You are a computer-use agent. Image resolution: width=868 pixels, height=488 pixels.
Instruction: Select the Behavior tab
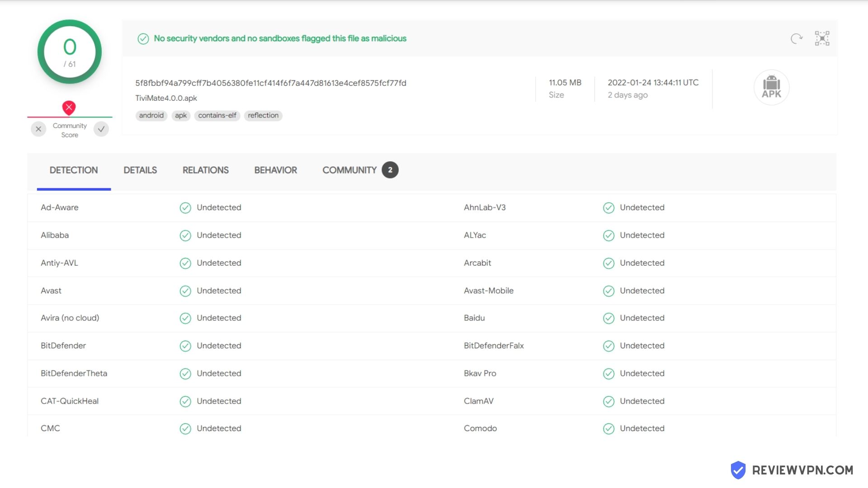(x=276, y=170)
